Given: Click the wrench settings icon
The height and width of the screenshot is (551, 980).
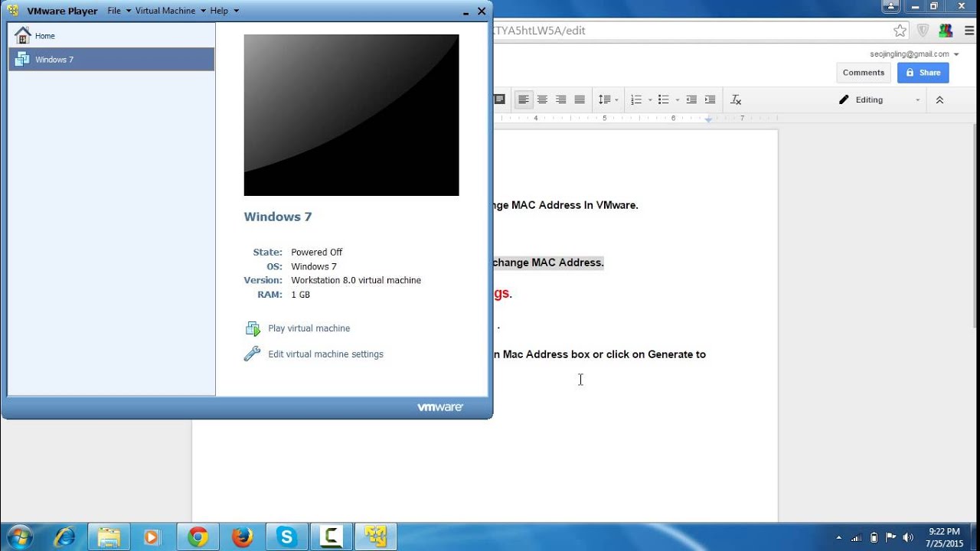Looking at the screenshot, I should click(252, 354).
